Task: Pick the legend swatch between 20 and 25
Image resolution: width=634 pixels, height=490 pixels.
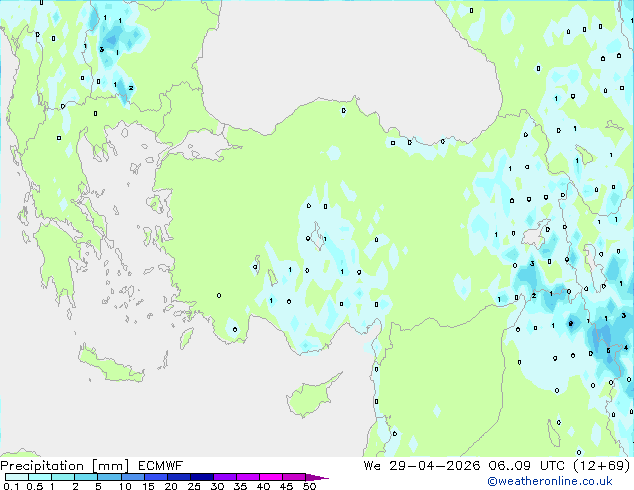Action: click(x=179, y=477)
